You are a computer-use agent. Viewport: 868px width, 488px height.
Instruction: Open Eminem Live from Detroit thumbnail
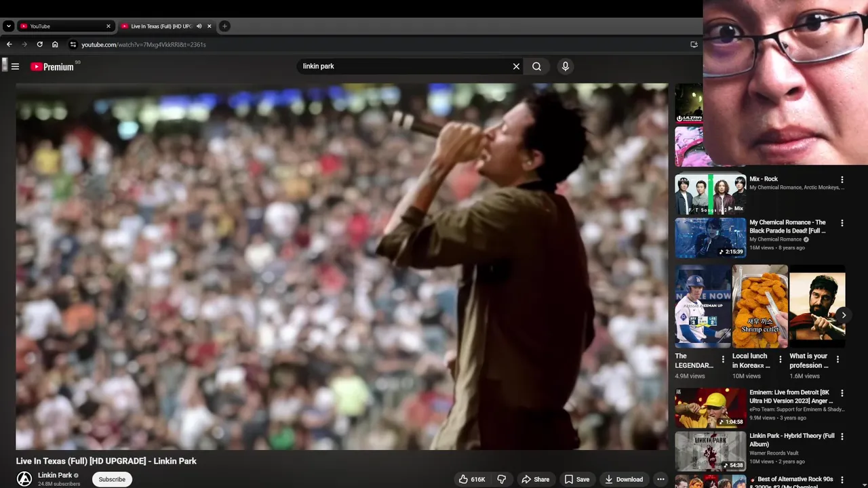point(710,407)
